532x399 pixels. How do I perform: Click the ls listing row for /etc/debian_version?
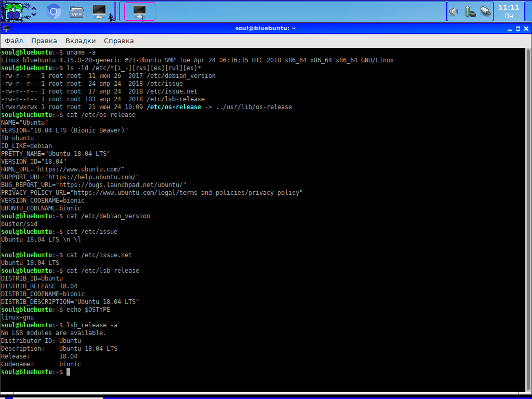[x=108, y=76]
